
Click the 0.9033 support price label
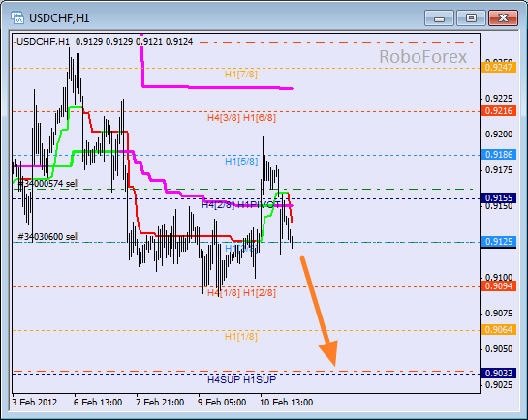(x=499, y=374)
